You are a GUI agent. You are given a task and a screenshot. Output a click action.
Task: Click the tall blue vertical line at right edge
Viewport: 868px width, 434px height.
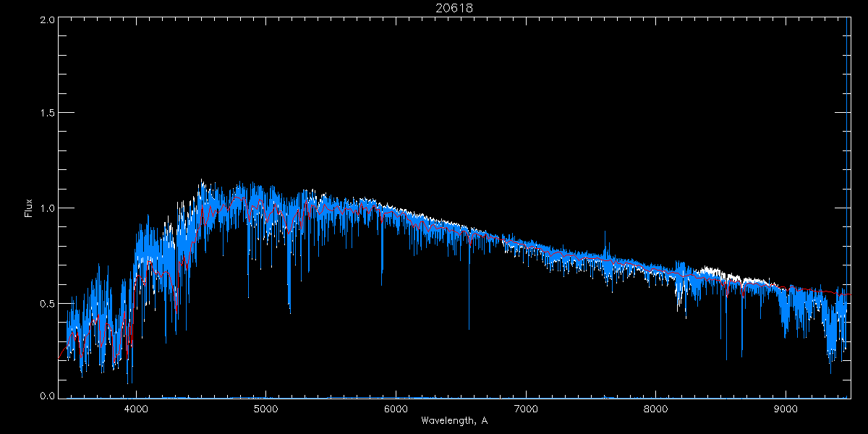click(847, 145)
